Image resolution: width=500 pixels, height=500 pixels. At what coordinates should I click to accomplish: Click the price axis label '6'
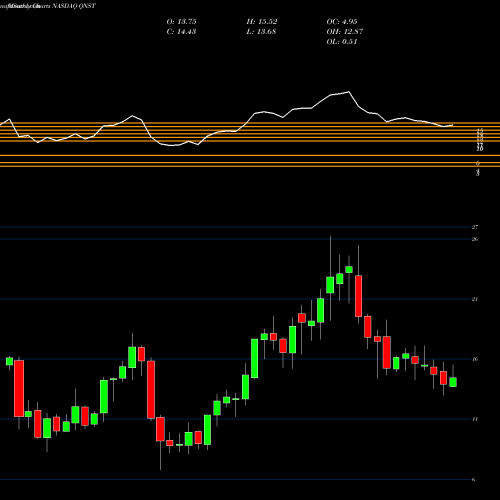(473, 479)
